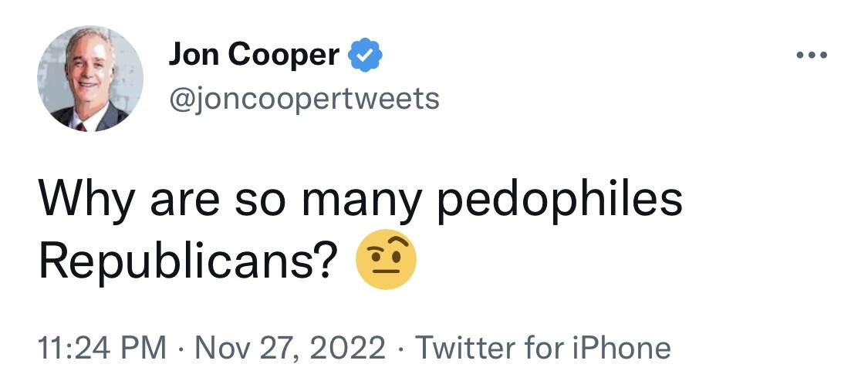Image resolution: width=868 pixels, height=374 pixels.
Task: Click the display name Jon Cooper
Action: pos(254,55)
